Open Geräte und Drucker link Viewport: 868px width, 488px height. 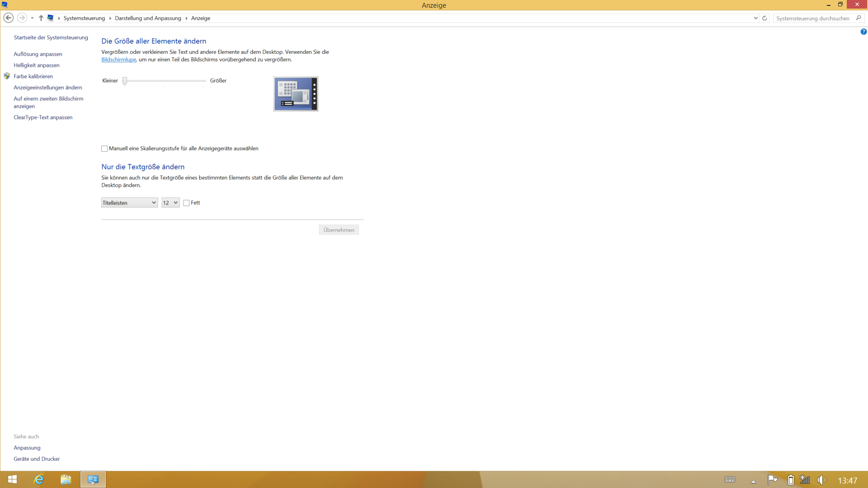[x=37, y=459]
